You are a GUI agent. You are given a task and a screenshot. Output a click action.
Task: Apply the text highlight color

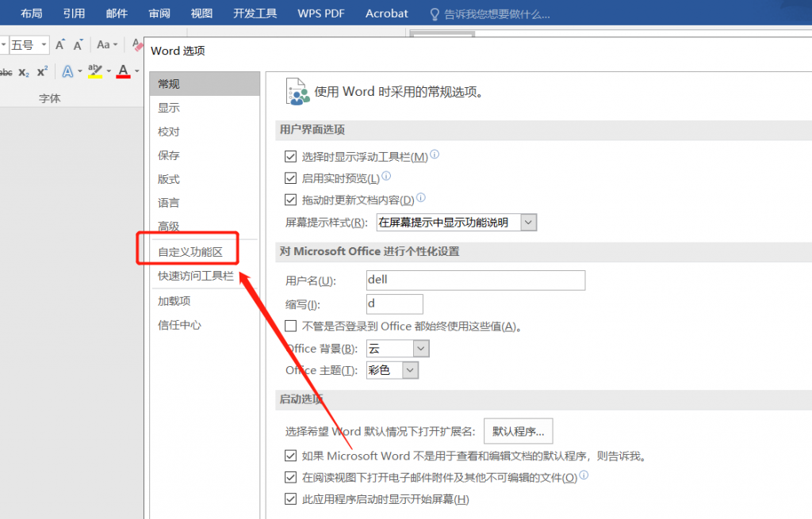click(x=95, y=71)
